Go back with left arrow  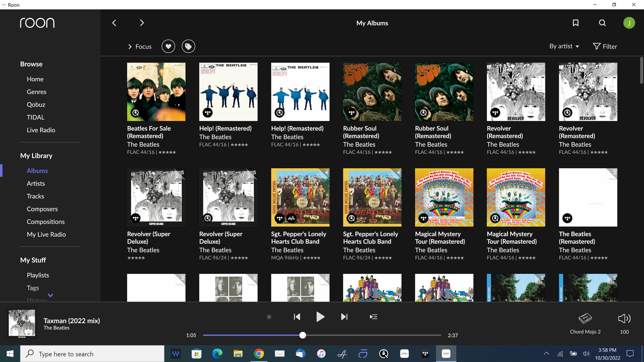(x=114, y=23)
